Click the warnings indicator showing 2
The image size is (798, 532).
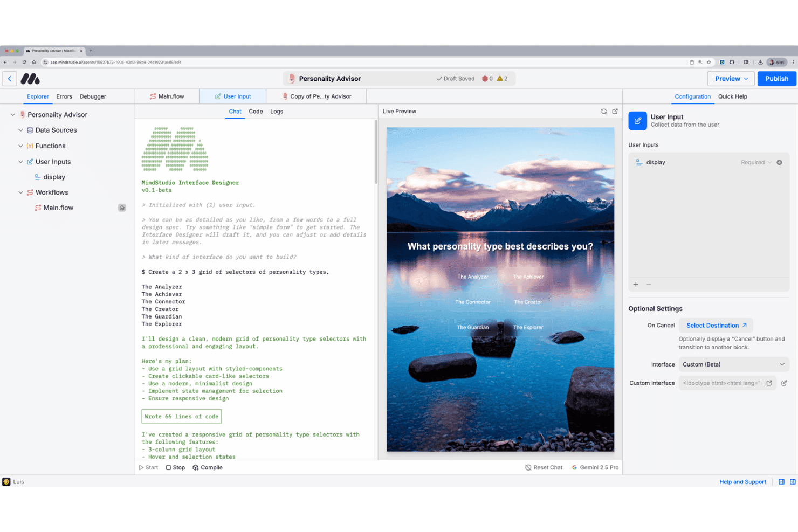pyautogui.click(x=503, y=79)
